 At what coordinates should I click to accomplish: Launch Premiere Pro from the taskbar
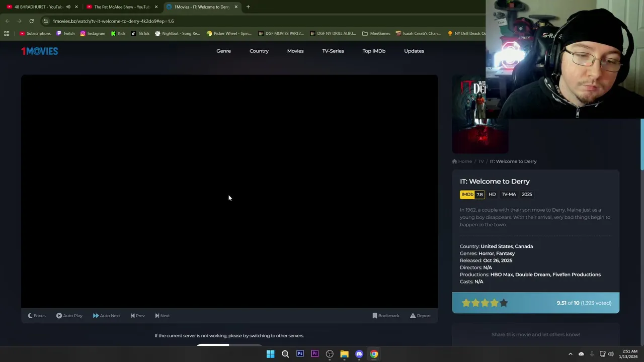tap(315, 354)
